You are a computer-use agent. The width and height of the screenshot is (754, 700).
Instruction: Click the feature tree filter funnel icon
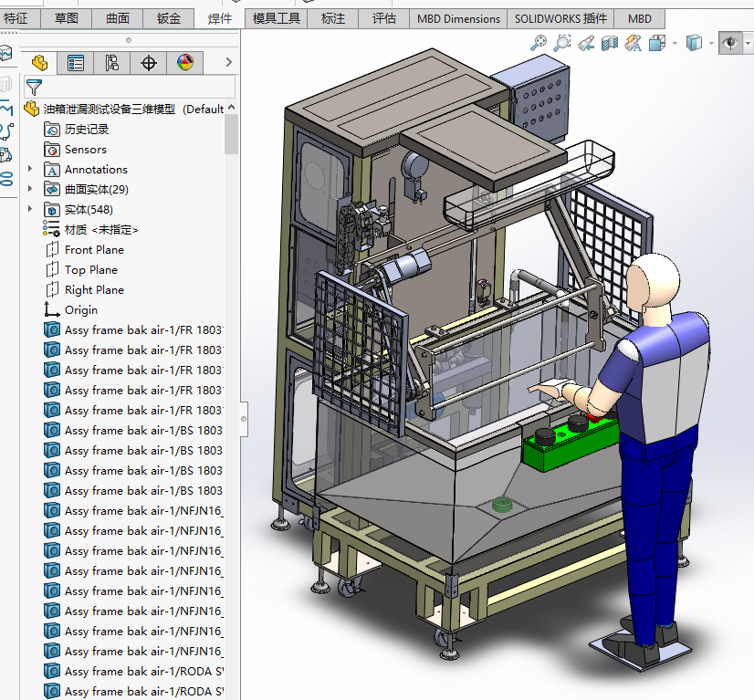click(34, 88)
